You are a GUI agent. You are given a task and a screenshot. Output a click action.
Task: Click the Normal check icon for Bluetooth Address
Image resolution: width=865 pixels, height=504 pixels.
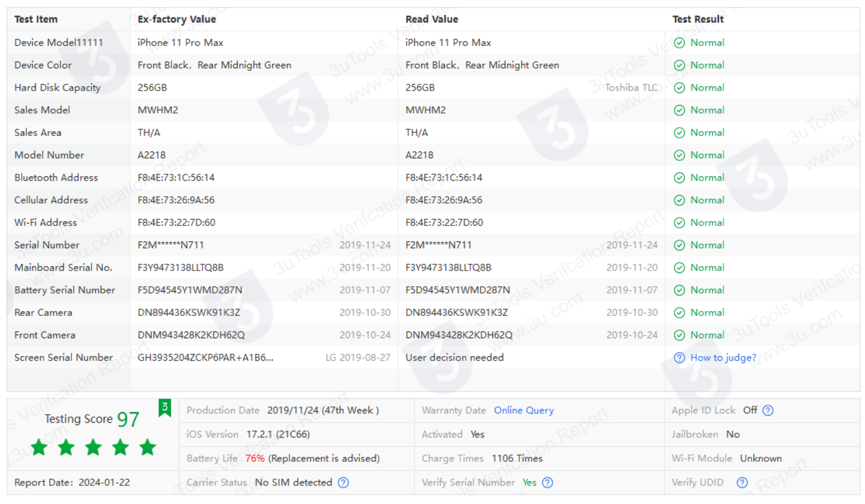(679, 178)
